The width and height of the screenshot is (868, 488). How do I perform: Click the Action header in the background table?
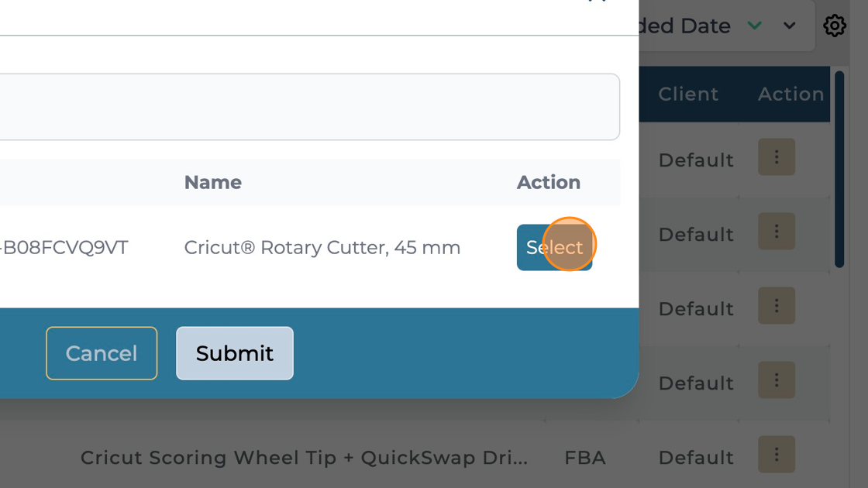[x=790, y=94]
